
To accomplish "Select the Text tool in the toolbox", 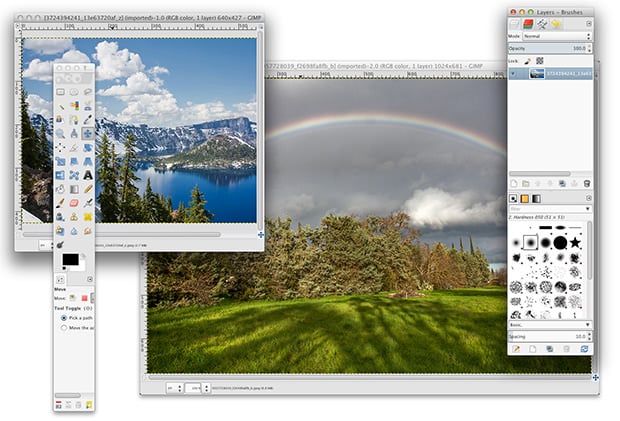I will pyautogui.click(x=88, y=175).
